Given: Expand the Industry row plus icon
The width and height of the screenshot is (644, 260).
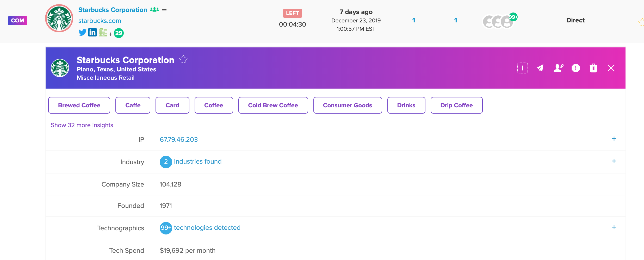Looking at the screenshot, I should click(x=614, y=161).
